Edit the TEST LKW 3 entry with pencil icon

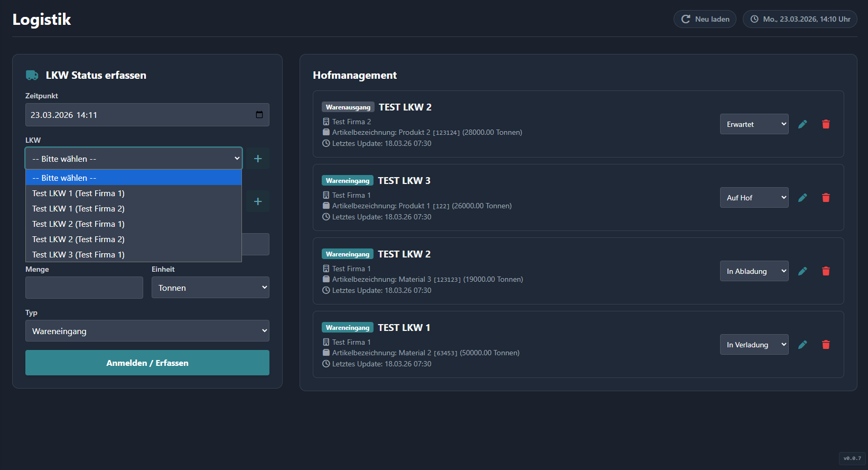802,198
